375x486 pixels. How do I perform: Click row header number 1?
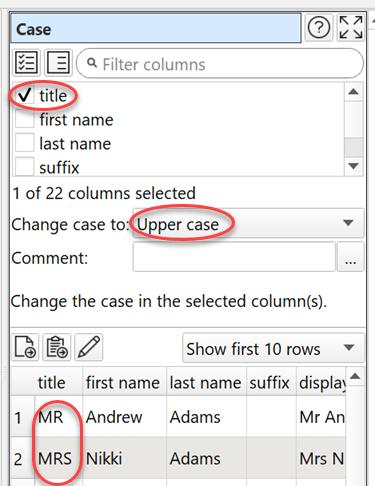[22, 417]
